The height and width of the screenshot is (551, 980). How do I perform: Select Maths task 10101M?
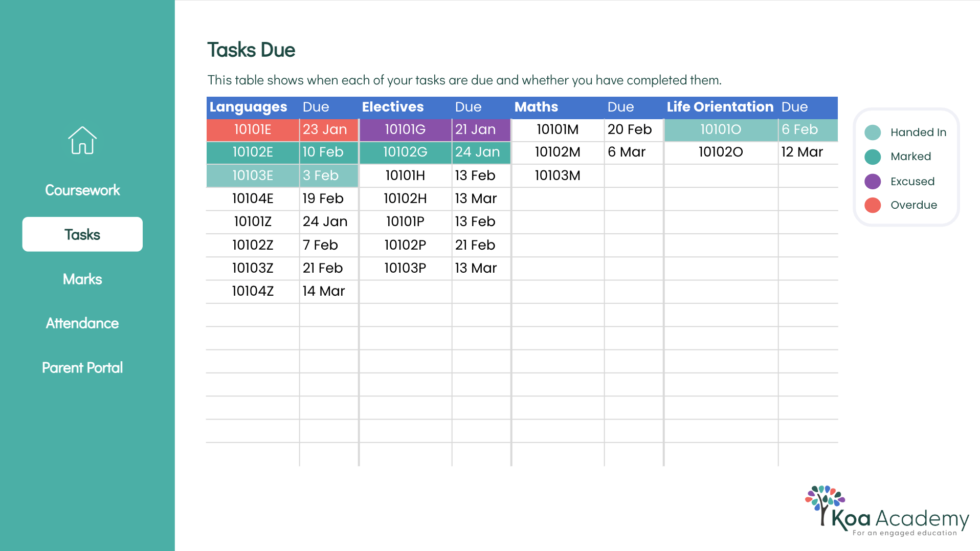point(558,130)
